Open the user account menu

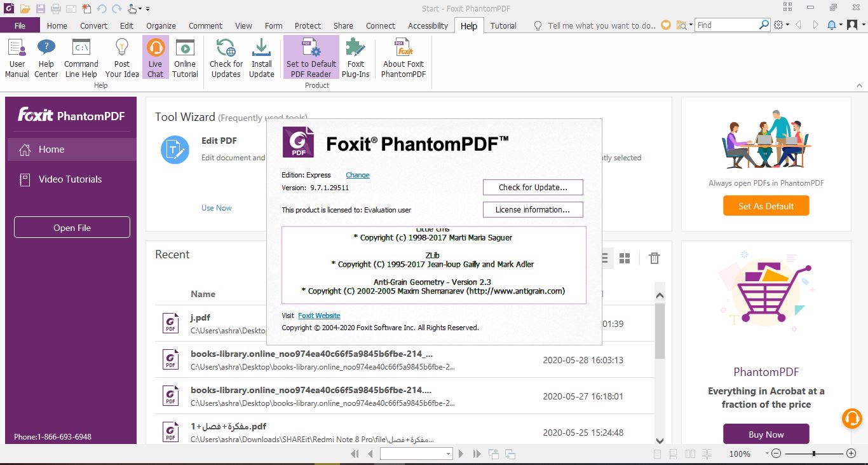tap(852, 25)
